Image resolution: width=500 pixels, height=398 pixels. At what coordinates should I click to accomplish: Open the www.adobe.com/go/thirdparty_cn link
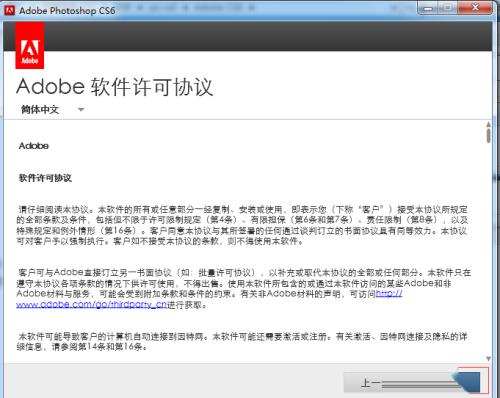[91, 304]
